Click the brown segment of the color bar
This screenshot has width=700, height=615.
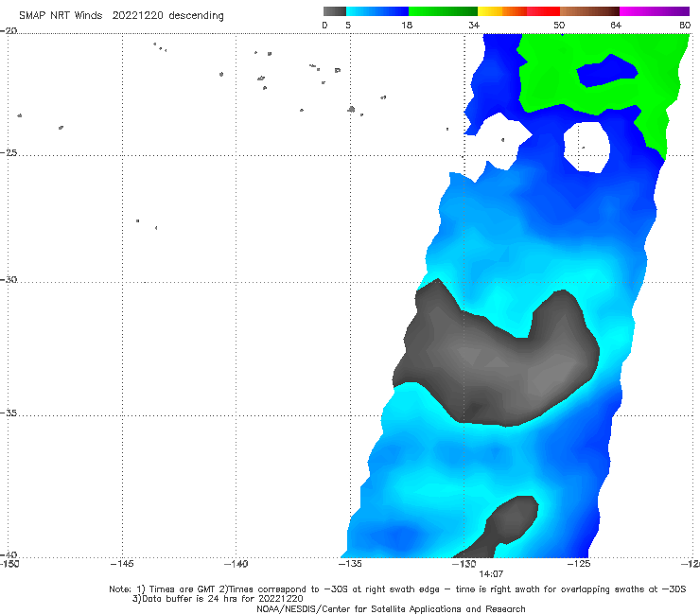(x=589, y=11)
